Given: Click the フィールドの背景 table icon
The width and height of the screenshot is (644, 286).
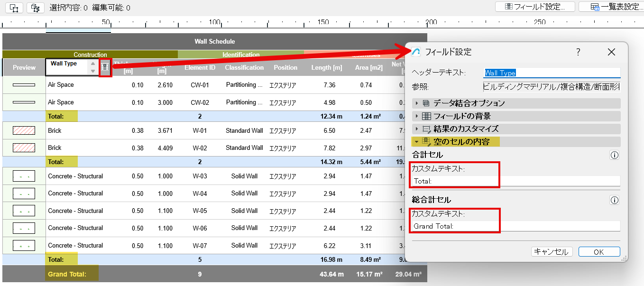Looking at the screenshot, I should tap(426, 116).
